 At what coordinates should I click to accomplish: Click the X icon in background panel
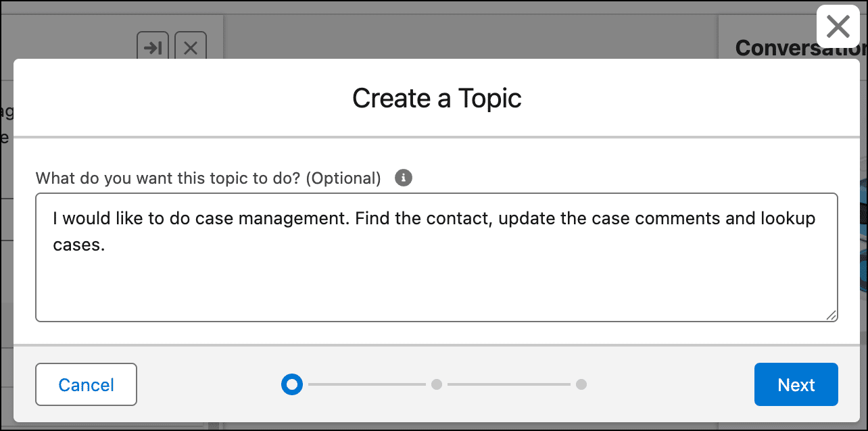[191, 48]
